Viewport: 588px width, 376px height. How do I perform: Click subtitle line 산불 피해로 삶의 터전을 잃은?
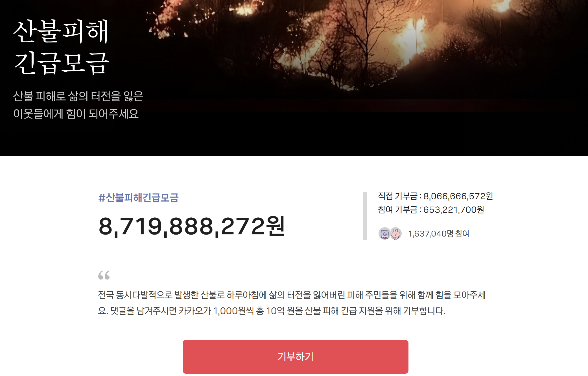point(78,96)
